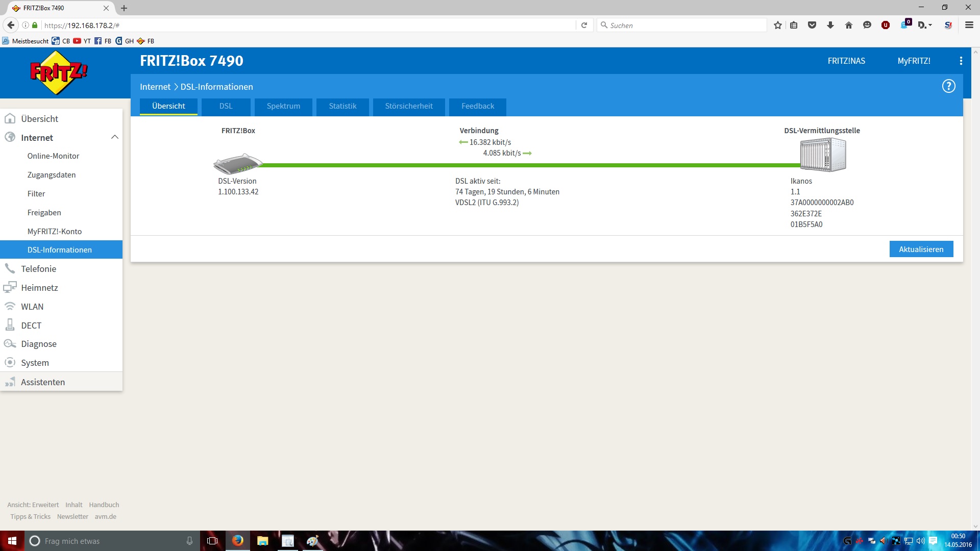Switch to the Störsicherheit tab

[x=408, y=106]
